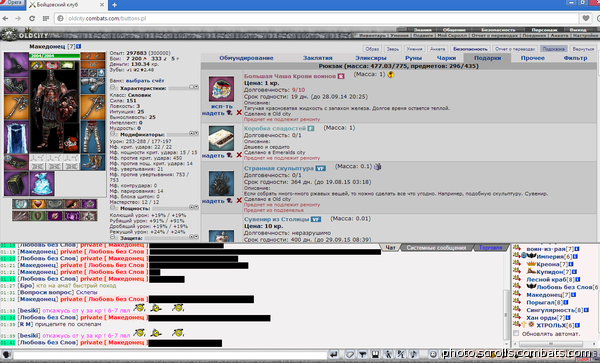Collapse the Модификаторы section
Image resolution: width=600 pixels, height=363 pixels.
pos(113,134)
